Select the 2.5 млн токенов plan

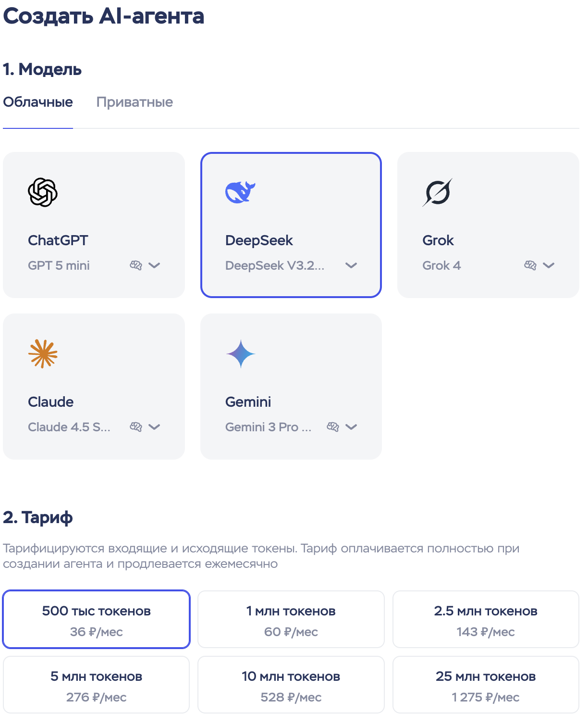click(486, 619)
